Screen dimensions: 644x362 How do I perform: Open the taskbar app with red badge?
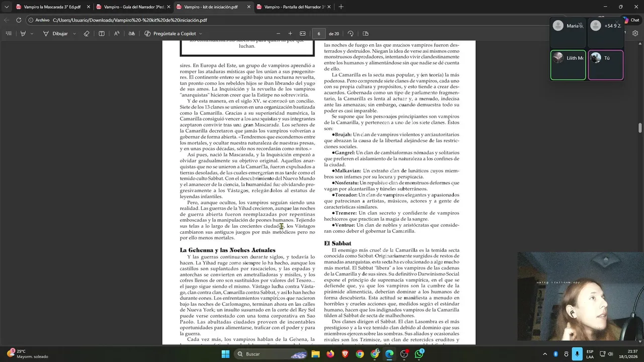click(405, 354)
